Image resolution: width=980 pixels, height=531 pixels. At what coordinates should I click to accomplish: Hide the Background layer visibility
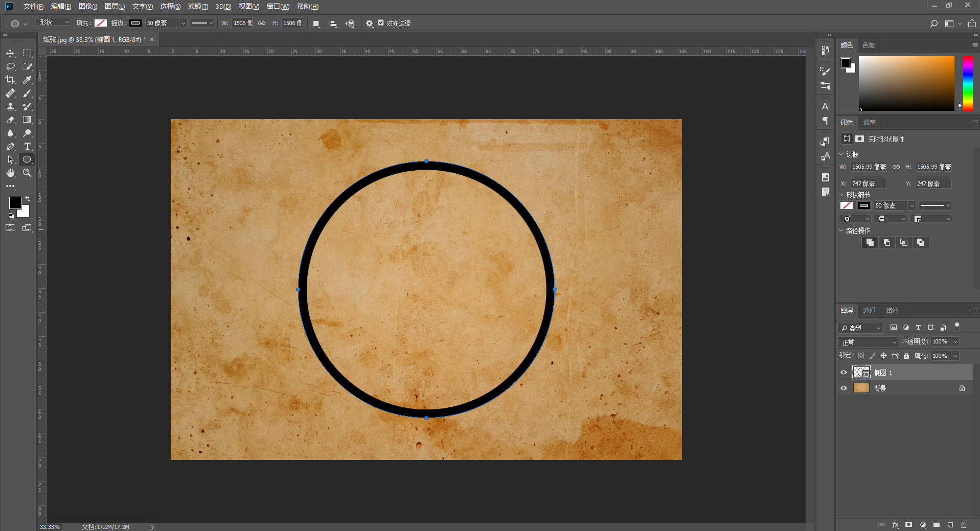point(844,388)
